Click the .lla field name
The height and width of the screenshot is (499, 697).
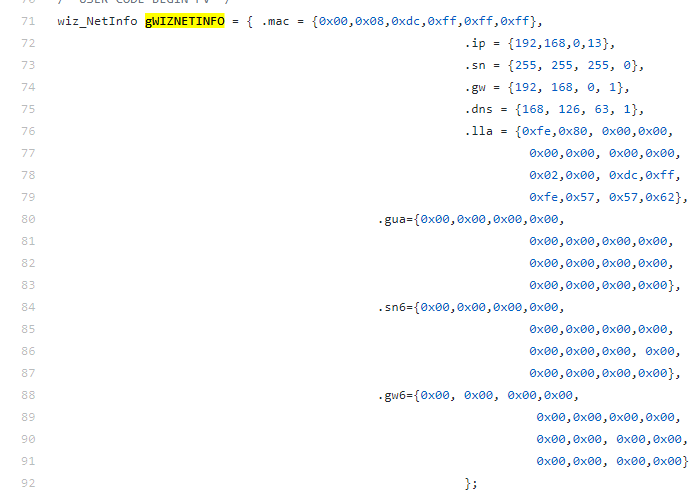click(479, 131)
